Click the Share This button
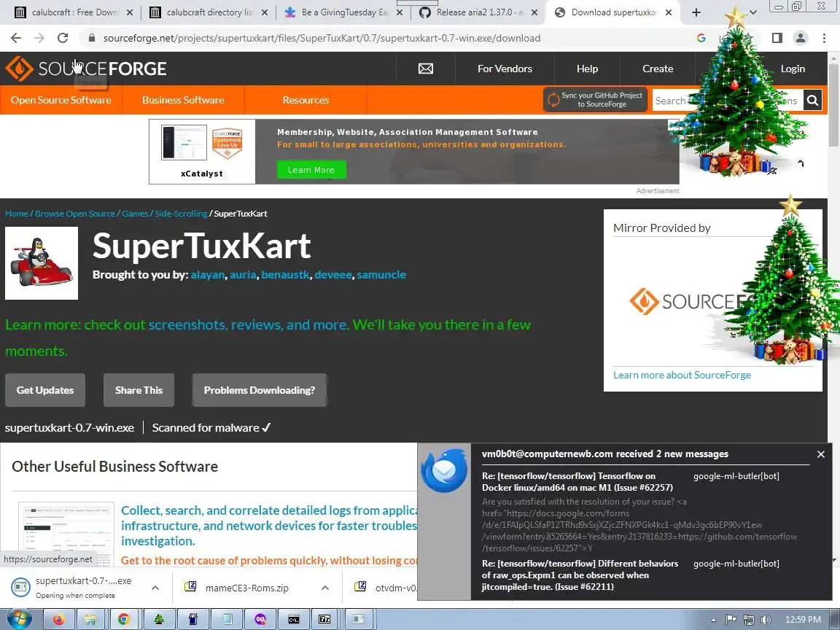The image size is (840, 630). tap(139, 390)
